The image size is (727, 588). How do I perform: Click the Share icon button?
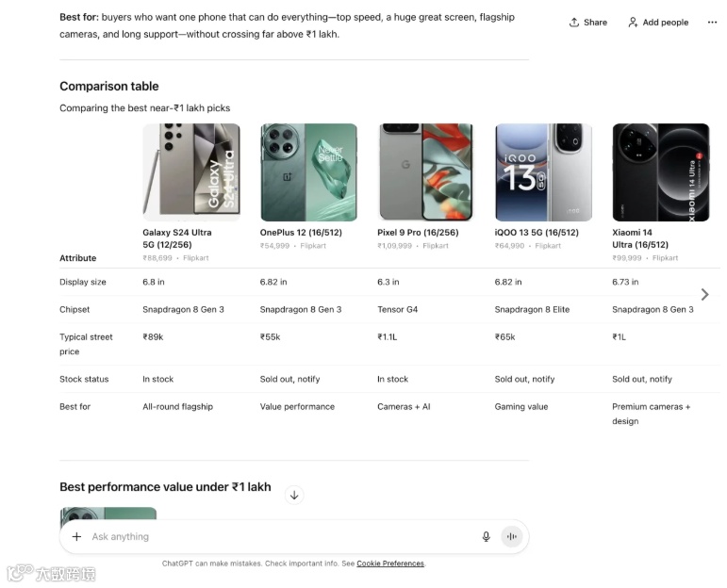587,23
